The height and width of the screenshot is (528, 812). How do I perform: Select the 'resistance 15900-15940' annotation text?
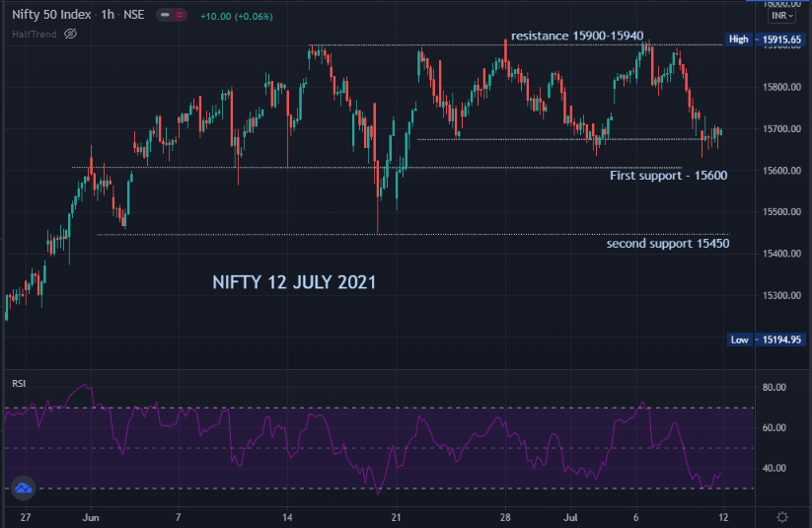(x=577, y=36)
